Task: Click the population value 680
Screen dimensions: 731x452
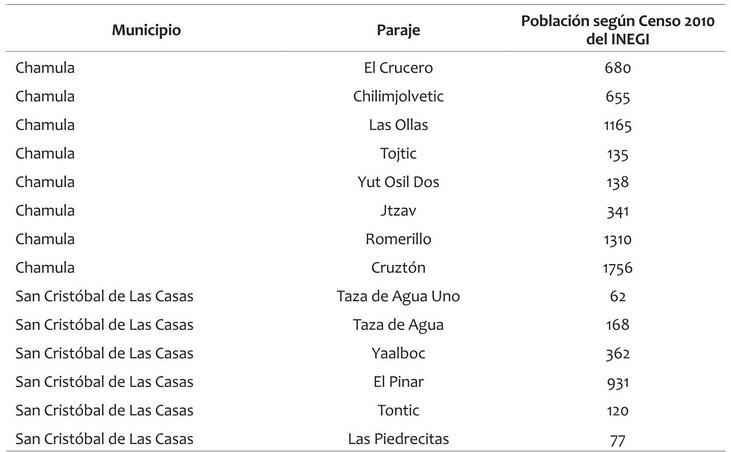Action: 618,68
